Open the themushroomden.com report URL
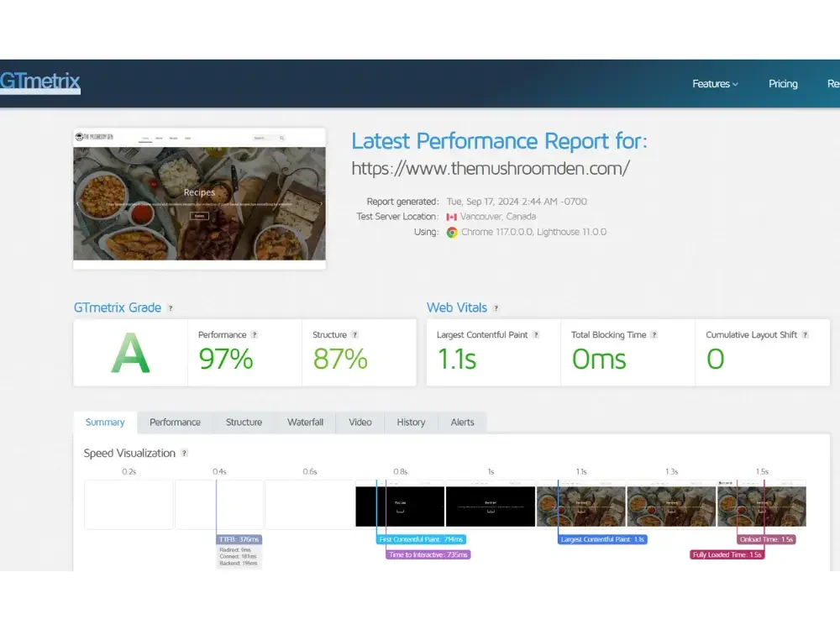840x630 pixels. [x=491, y=168]
